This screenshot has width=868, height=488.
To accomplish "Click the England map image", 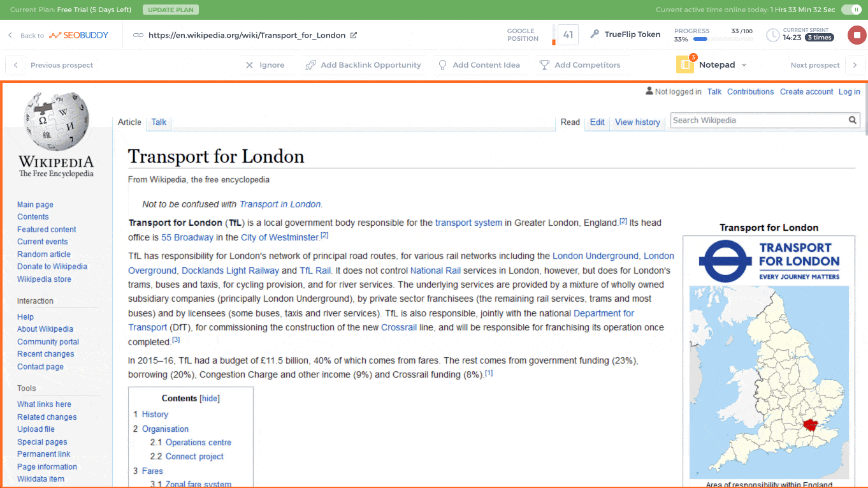I will 769,381.
